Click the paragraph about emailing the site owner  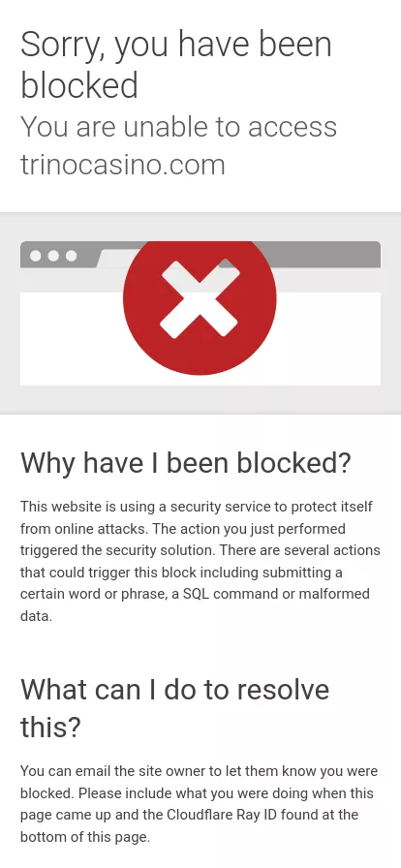coord(200,804)
